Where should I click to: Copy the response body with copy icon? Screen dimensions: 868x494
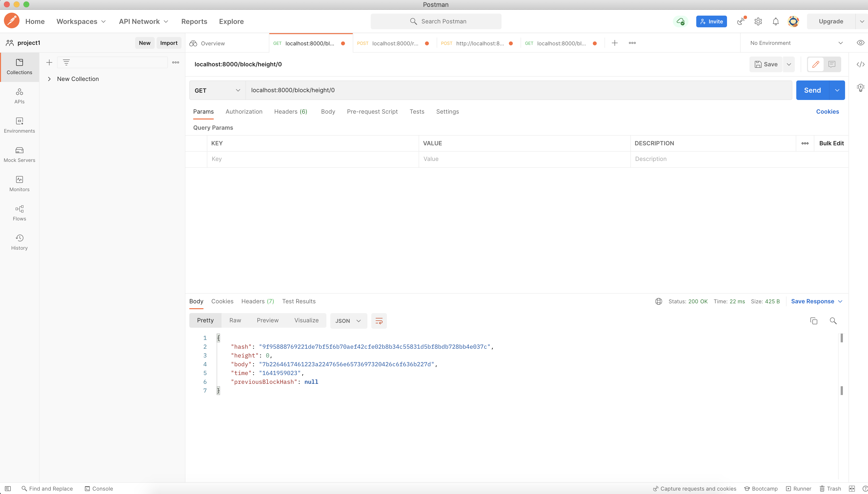click(814, 321)
